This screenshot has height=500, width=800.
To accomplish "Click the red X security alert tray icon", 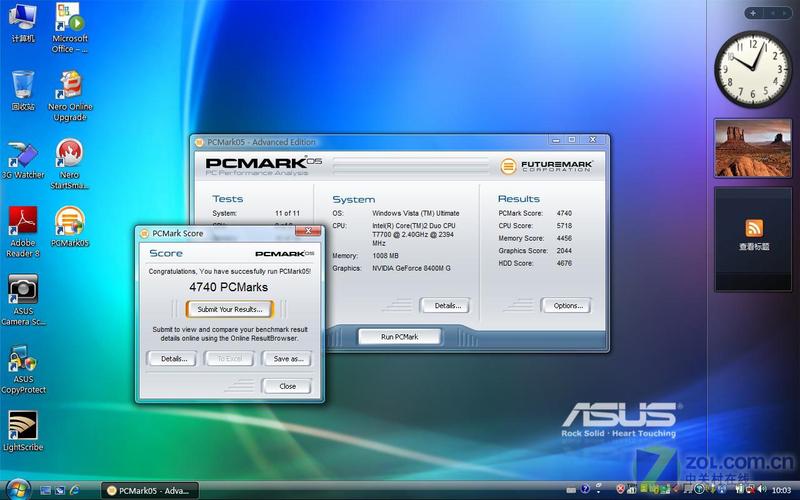I will [x=620, y=490].
